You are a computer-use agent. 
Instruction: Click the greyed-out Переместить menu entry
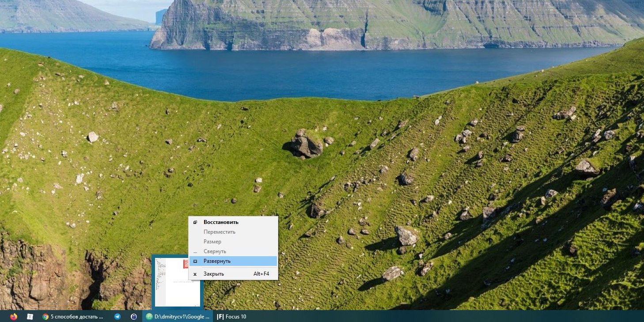[220, 232]
